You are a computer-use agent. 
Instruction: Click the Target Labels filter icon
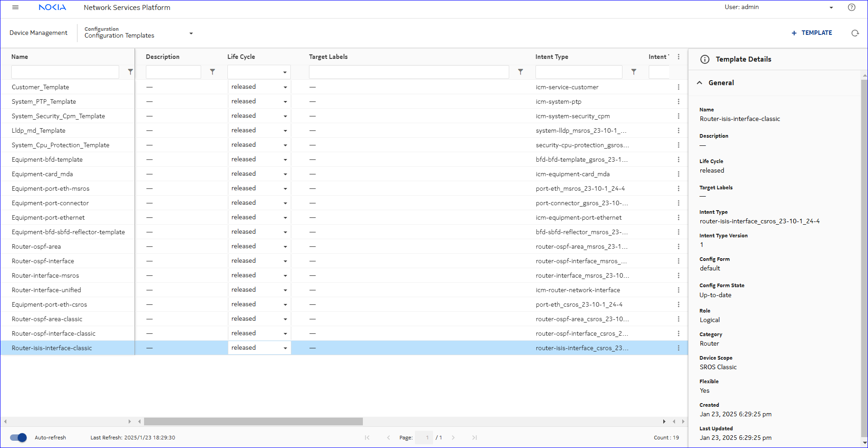(x=521, y=72)
